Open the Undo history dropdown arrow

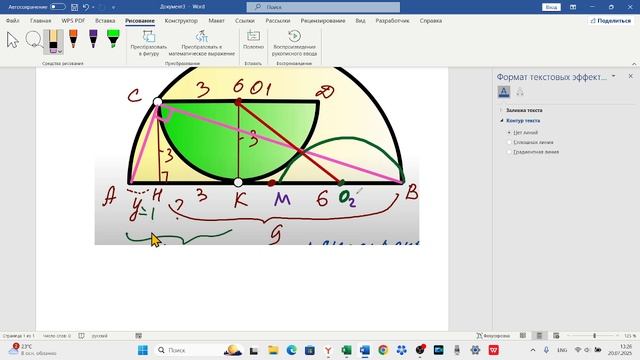pyautogui.click(x=93, y=7)
